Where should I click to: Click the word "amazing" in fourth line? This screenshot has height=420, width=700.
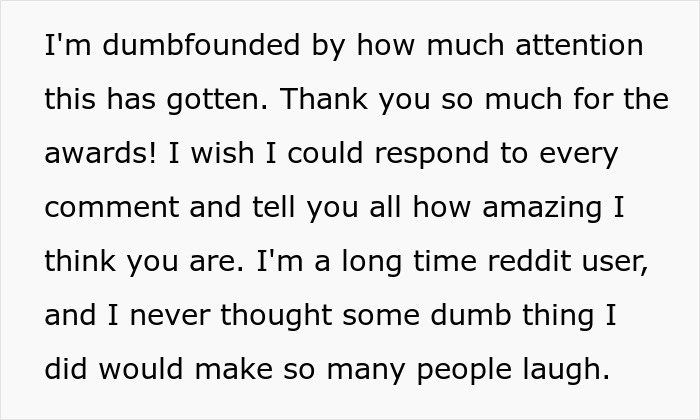pyautogui.click(x=542, y=209)
